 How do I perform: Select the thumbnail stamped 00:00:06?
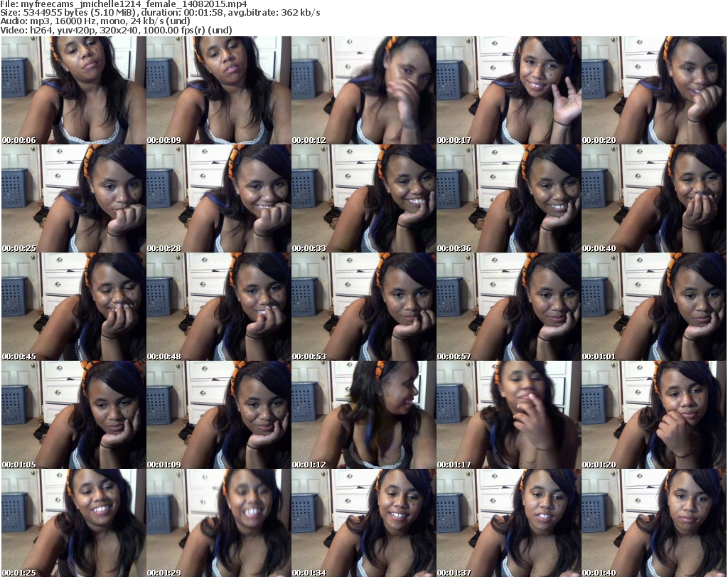coord(74,90)
